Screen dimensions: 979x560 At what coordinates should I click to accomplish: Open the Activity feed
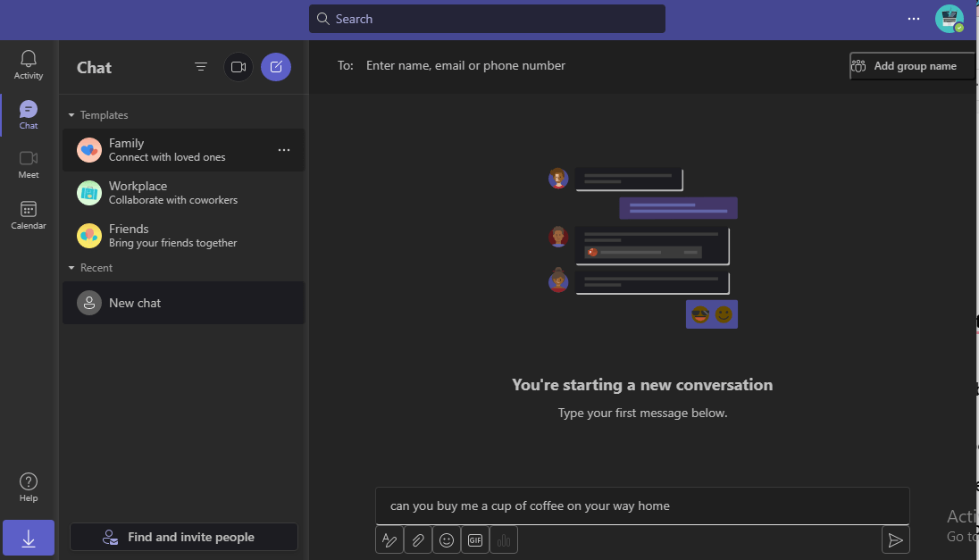pyautogui.click(x=28, y=63)
